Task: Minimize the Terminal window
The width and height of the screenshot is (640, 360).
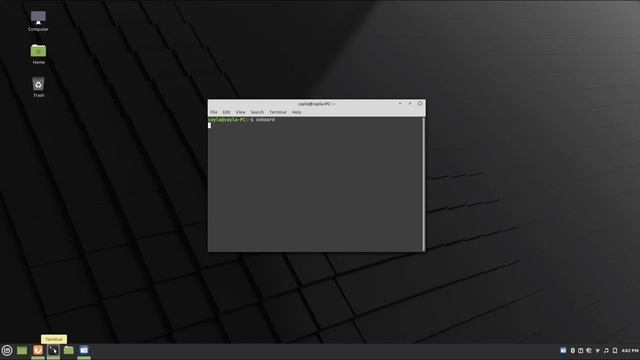Action: (x=400, y=104)
